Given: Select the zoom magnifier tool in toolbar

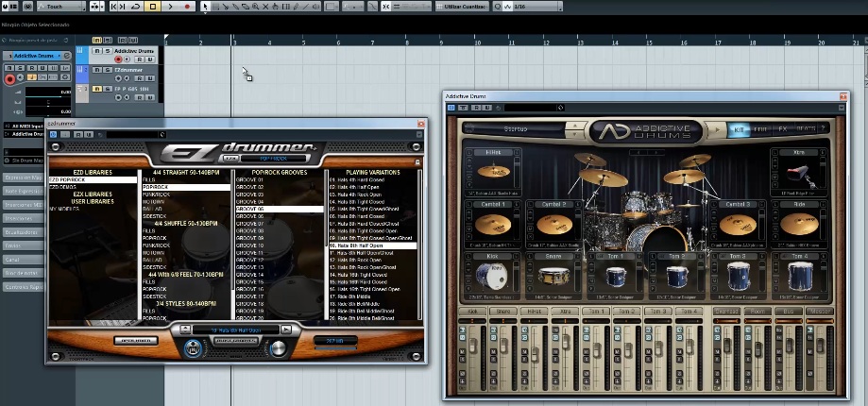Looking at the screenshot, I should click(255, 7).
